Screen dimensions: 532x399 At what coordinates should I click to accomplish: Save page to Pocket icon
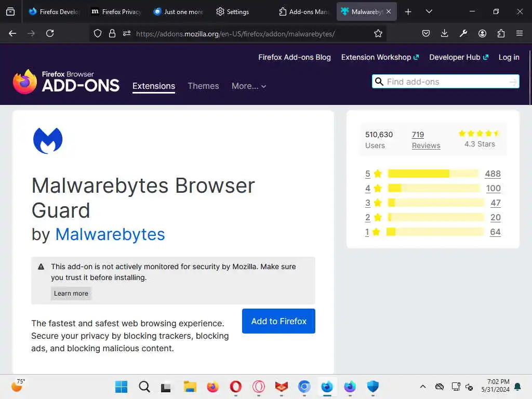[x=426, y=33]
